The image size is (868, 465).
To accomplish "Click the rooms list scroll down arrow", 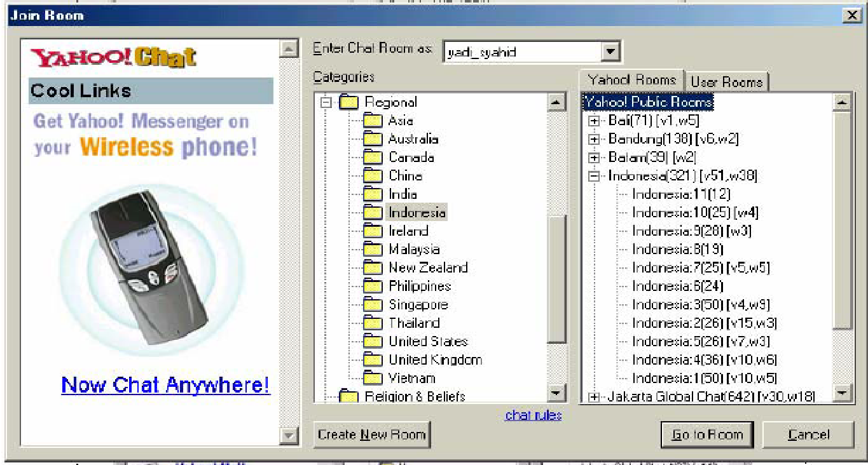I will coord(842,393).
